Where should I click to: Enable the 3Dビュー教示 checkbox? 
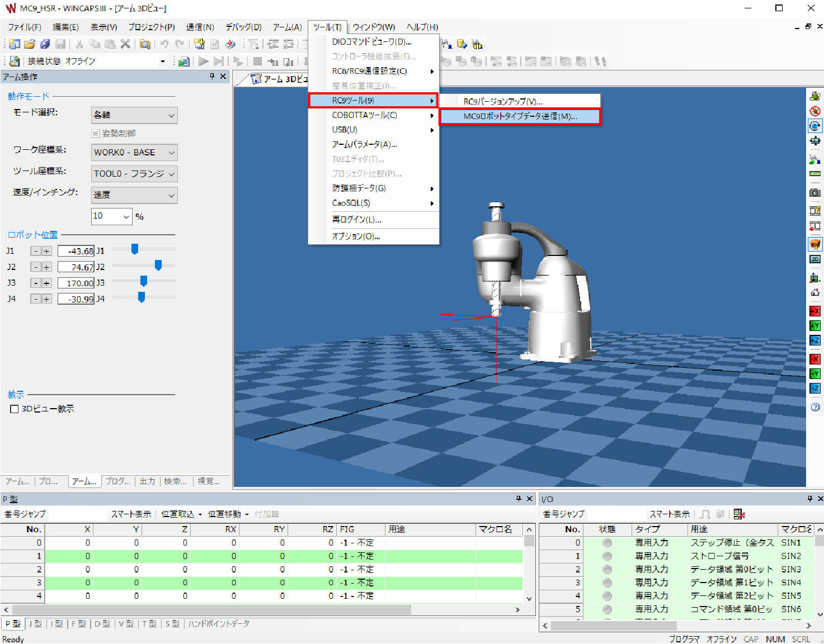(15, 409)
